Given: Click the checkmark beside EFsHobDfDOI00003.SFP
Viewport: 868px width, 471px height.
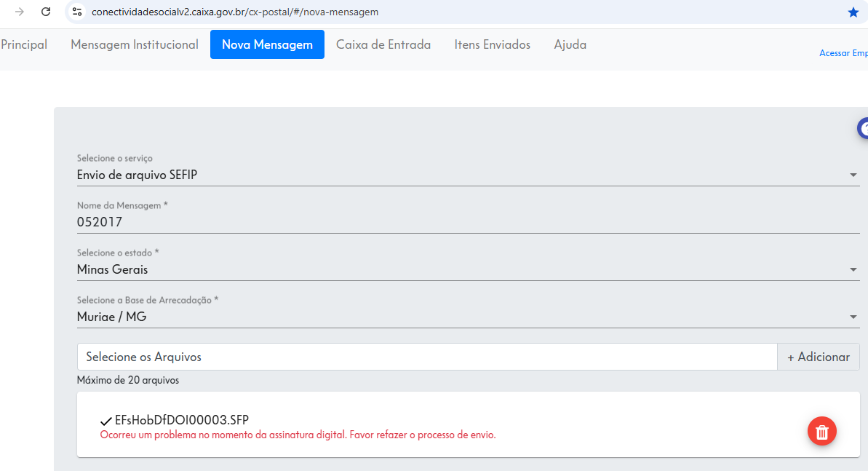Looking at the screenshot, I should 105,421.
